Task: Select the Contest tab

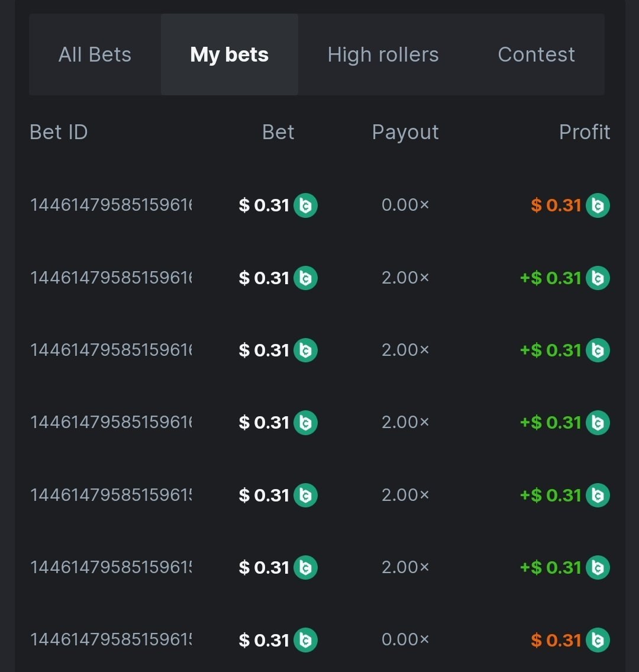Action: [x=536, y=54]
